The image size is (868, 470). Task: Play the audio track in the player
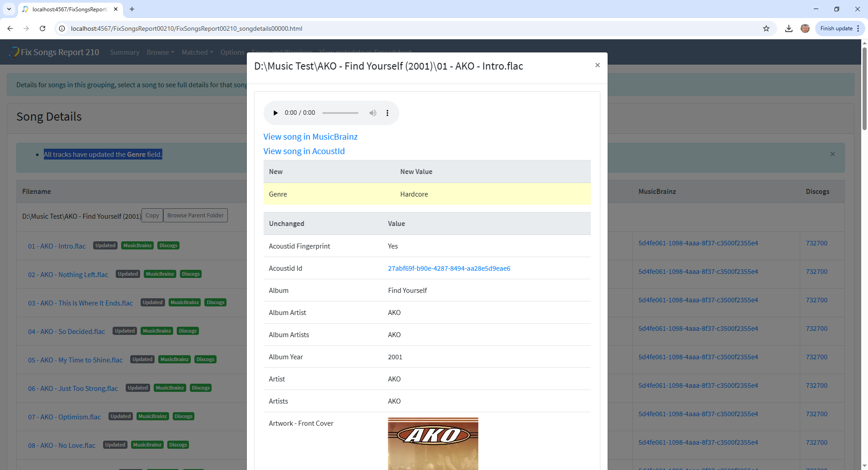tap(275, 113)
